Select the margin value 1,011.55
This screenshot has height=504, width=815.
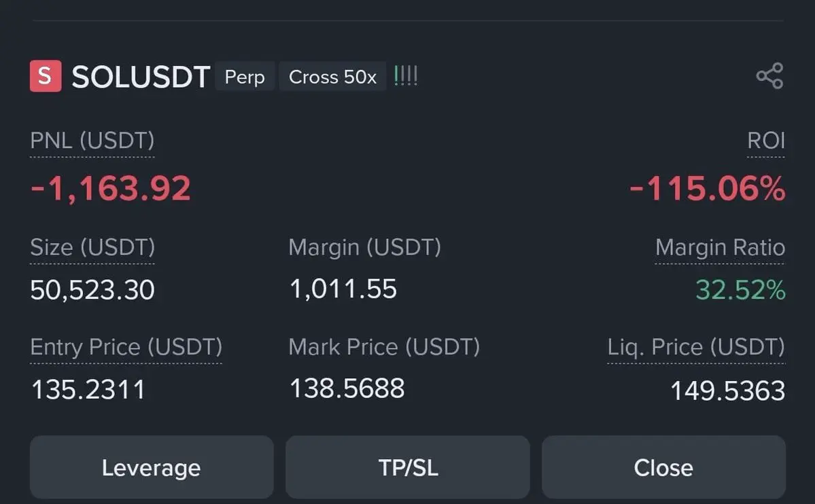(x=343, y=289)
